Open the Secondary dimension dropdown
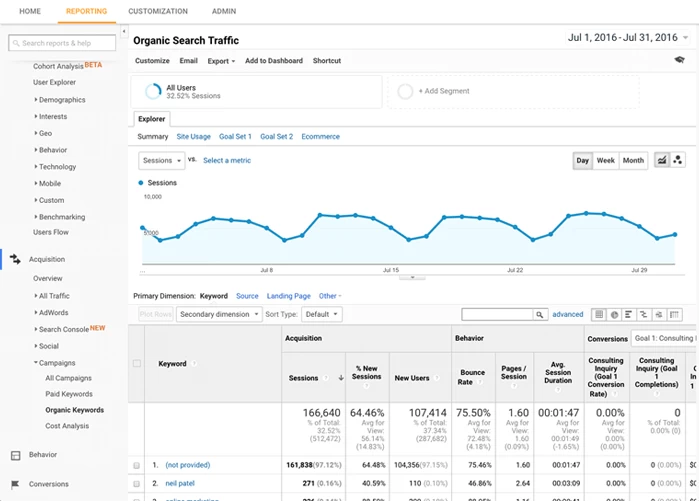The height and width of the screenshot is (501, 699). 219,314
